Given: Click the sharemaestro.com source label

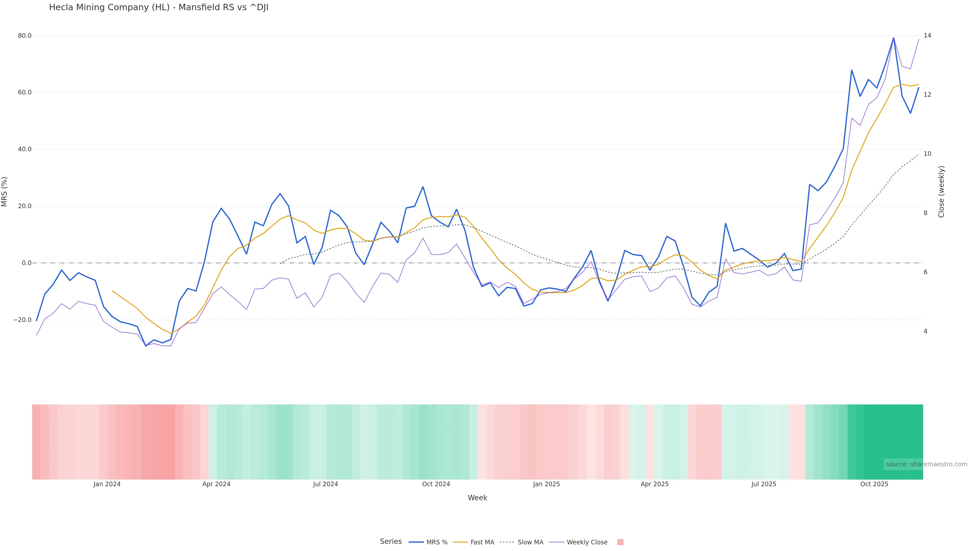Looking at the screenshot, I should (x=926, y=464).
